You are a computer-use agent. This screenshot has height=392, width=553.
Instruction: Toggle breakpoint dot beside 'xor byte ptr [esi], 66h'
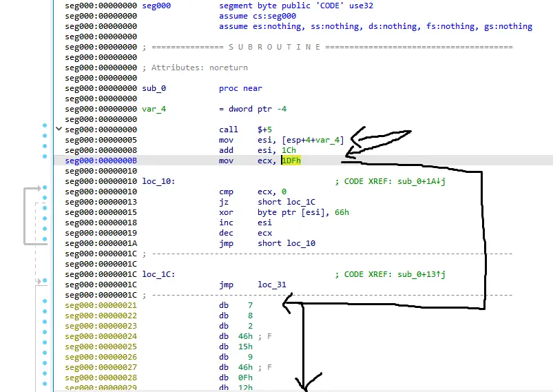[x=45, y=208]
